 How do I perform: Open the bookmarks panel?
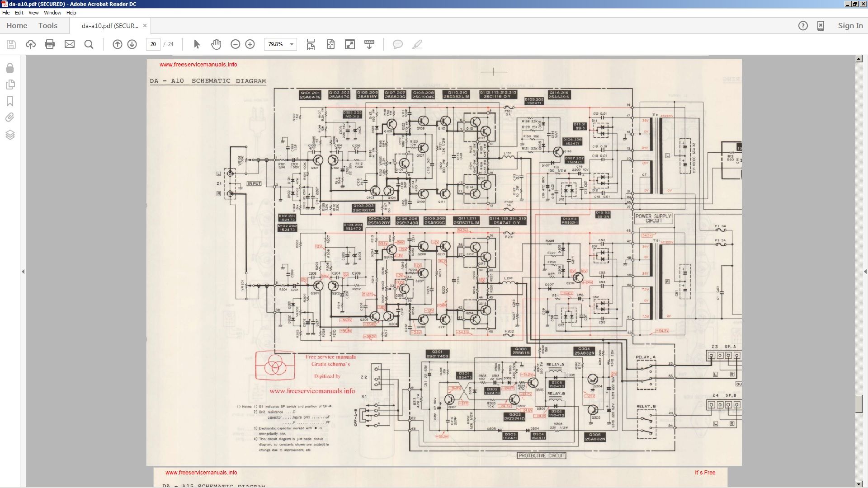click(x=10, y=101)
